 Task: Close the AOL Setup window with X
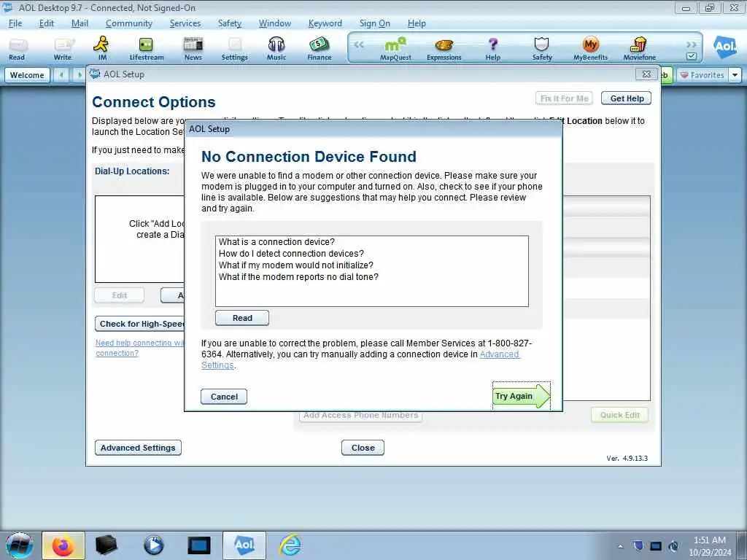point(646,74)
